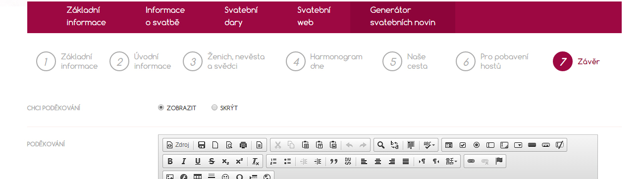Insert an image button form element

point(546,145)
